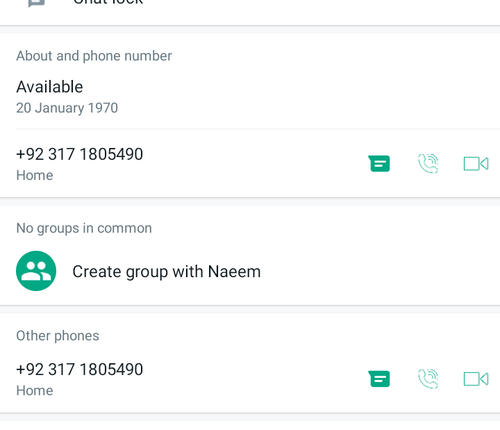Start video call from About and phone number section
This screenshot has width=500, height=430.
tap(476, 164)
